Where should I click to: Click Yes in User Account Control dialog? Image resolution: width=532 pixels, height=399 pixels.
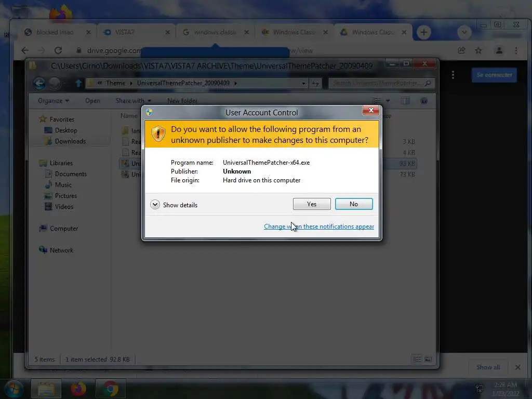pos(312,204)
